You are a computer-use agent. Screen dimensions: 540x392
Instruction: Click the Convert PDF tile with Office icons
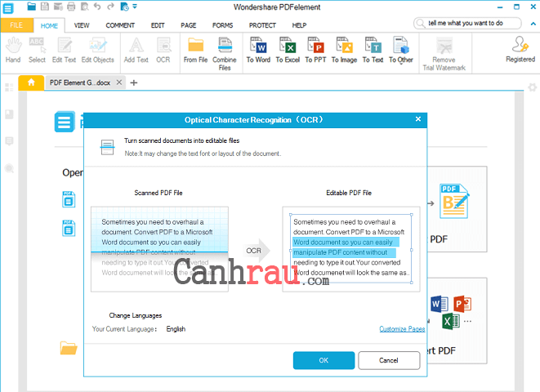[457, 321]
